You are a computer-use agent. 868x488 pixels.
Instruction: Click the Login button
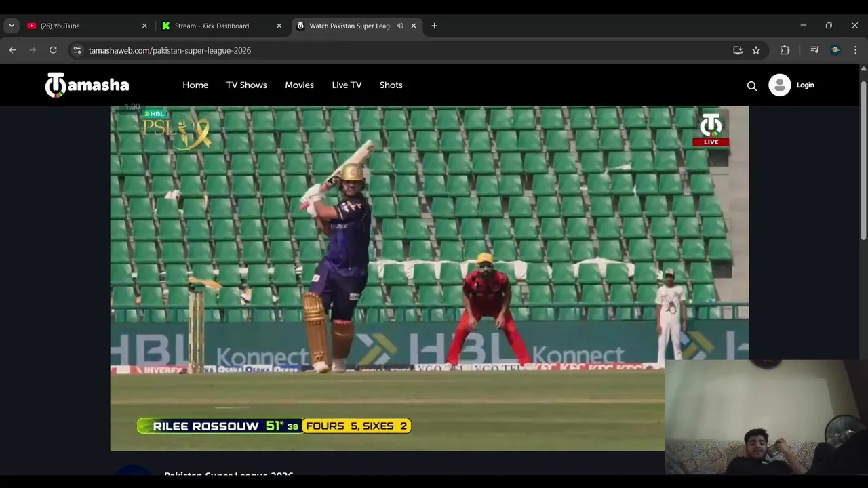pos(805,85)
